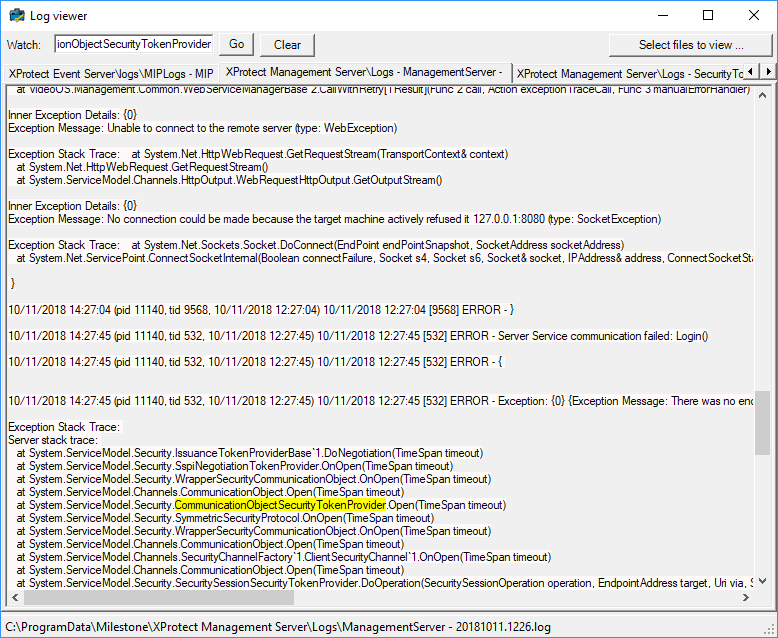Click the horizontal scrollbar thumb
Viewport: 778px width, 638px height.
pos(159,597)
